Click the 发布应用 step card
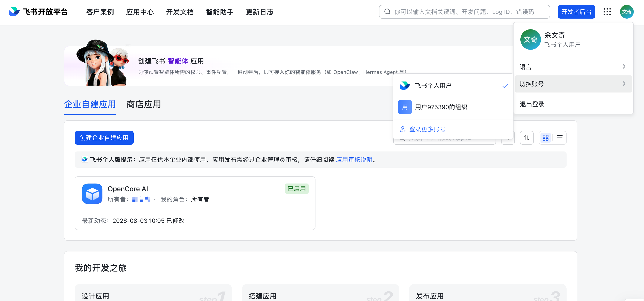This screenshot has height=301, width=644. tap(487, 292)
